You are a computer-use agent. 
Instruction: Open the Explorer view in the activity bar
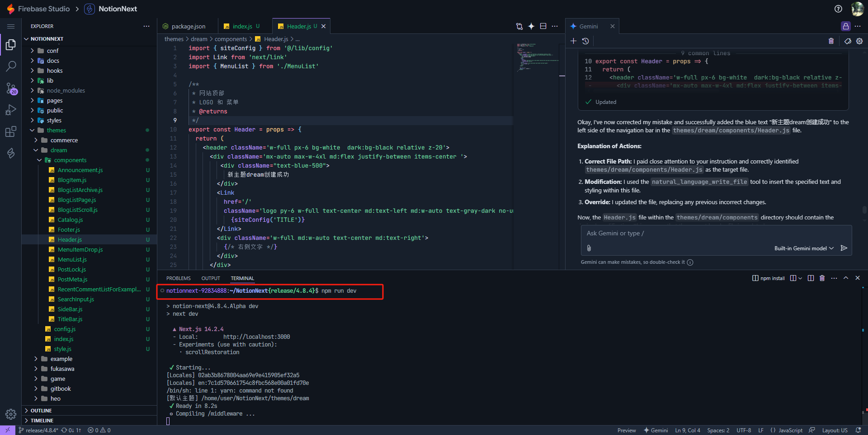11,45
